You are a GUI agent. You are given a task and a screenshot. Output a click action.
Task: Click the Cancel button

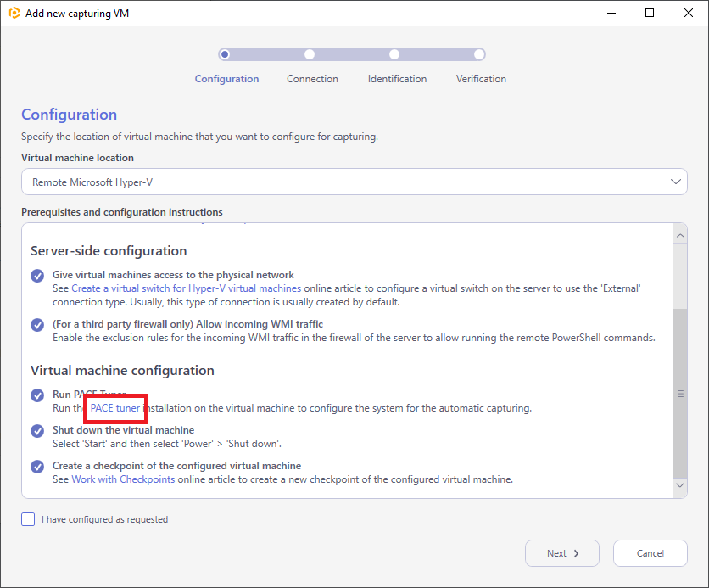click(x=650, y=553)
